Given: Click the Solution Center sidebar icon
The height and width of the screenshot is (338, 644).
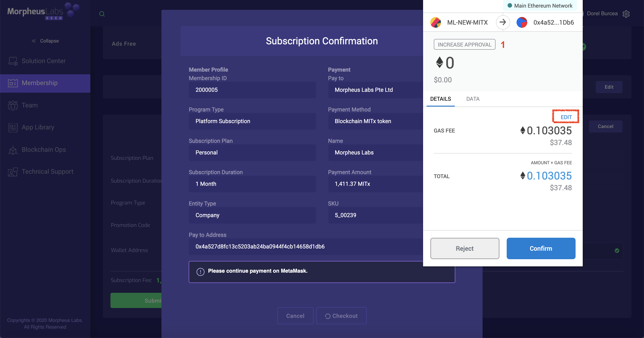Looking at the screenshot, I should [x=13, y=61].
